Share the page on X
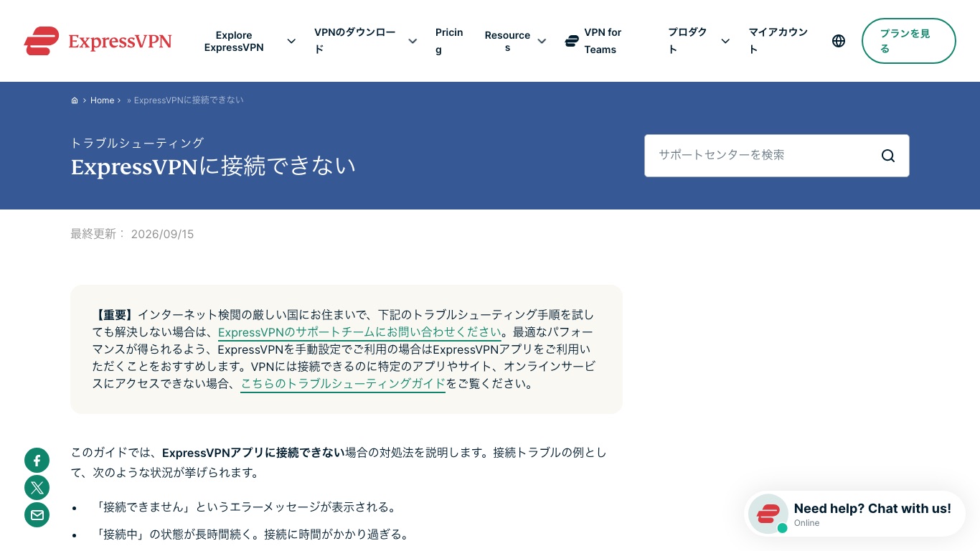The height and width of the screenshot is (551, 980). click(x=37, y=488)
